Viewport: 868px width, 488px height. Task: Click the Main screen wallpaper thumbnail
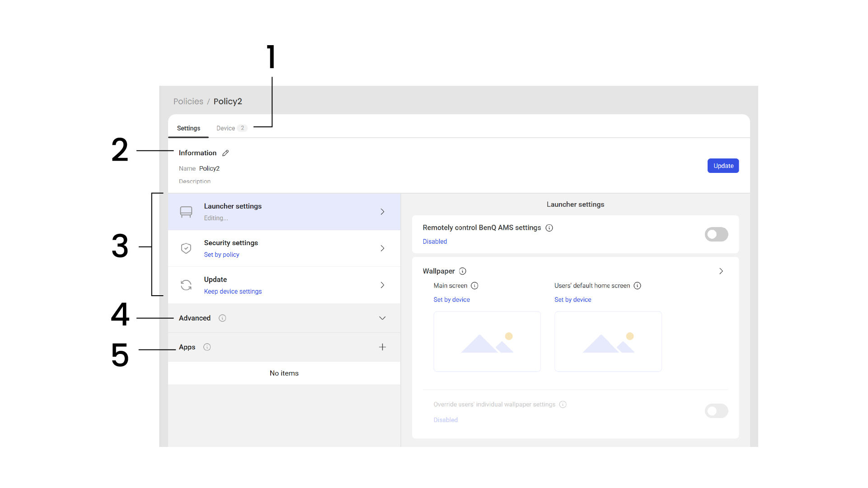(x=487, y=342)
